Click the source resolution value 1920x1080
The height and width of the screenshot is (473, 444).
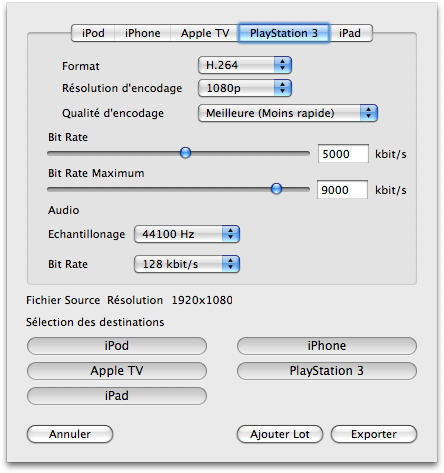point(202,300)
